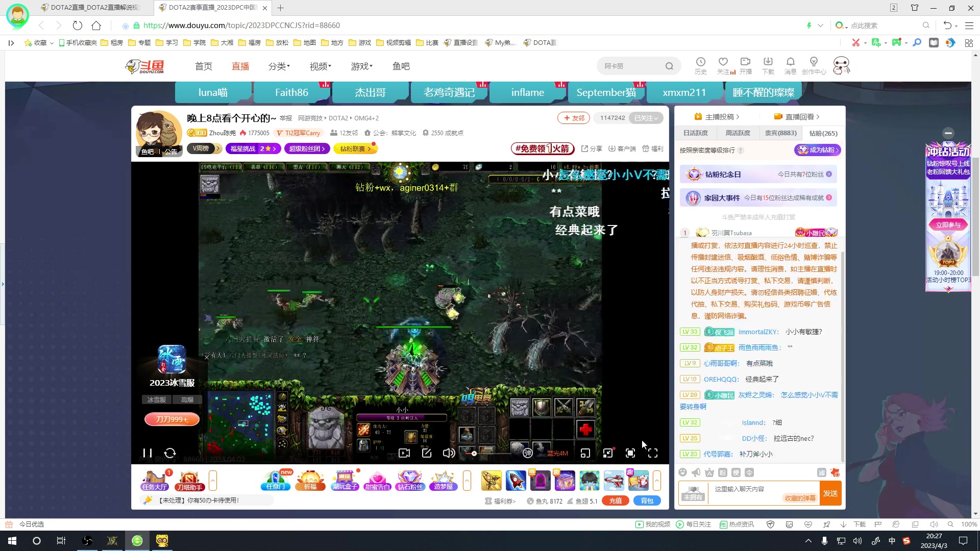The width and height of the screenshot is (980, 551).
Task: Open emoji picker in chat
Action: (x=683, y=472)
